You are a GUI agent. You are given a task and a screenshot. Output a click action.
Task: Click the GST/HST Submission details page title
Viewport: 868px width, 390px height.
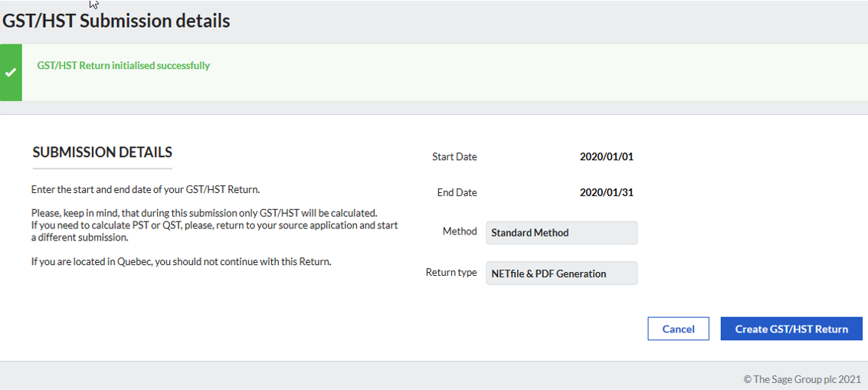116,21
